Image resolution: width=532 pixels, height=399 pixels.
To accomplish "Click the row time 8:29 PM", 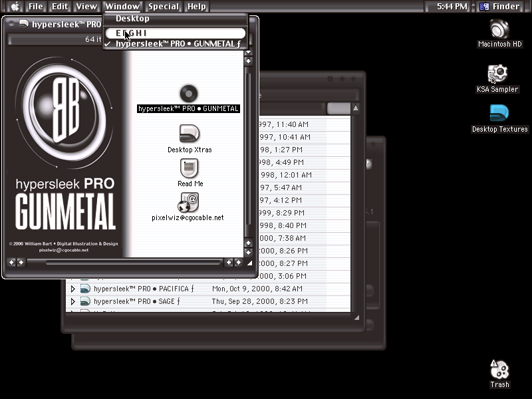I will pyautogui.click(x=290, y=213).
